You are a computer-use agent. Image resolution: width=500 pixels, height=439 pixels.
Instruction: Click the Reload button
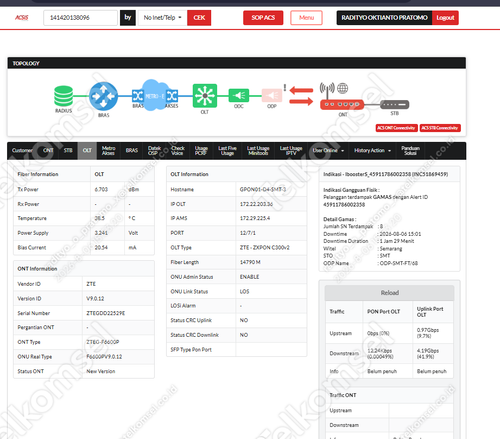pyautogui.click(x=389, y=293)
